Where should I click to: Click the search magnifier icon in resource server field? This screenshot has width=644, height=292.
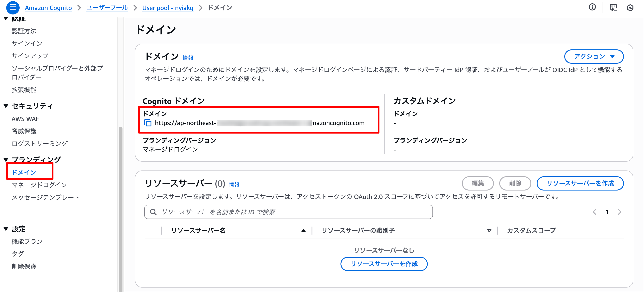point(153,212)
